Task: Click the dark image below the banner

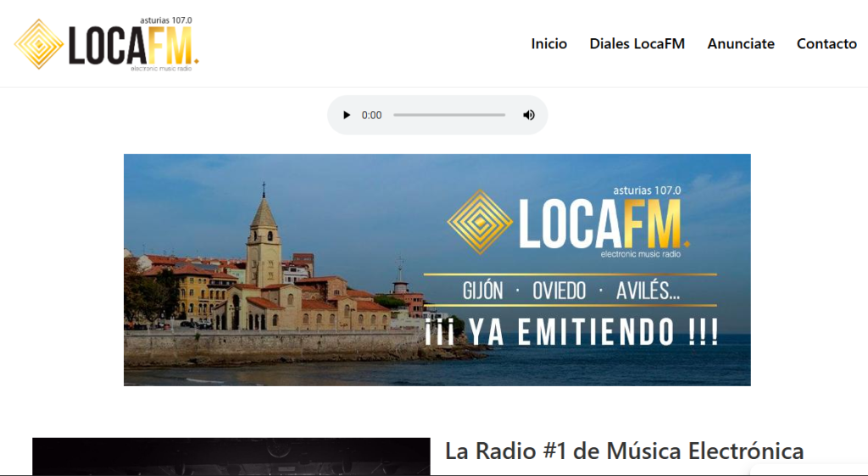Action: 231,457
